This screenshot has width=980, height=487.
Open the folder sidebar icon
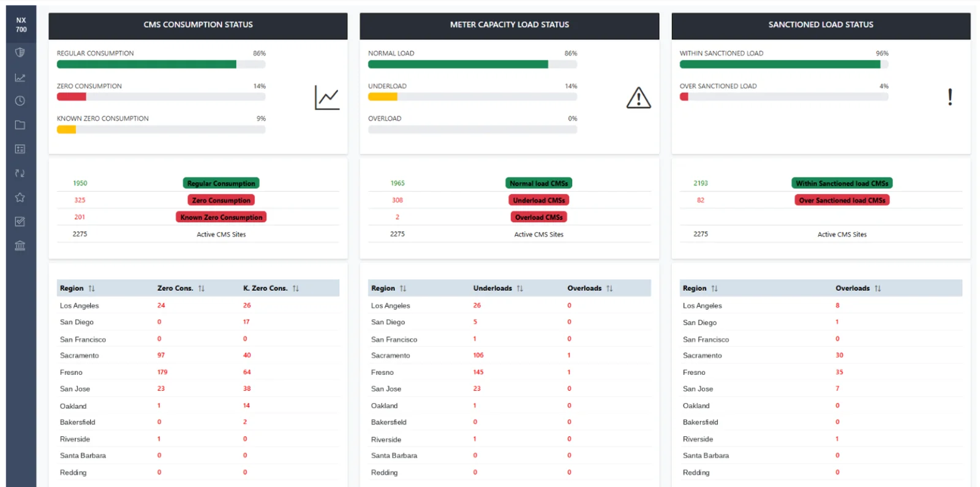click(20, 125)
